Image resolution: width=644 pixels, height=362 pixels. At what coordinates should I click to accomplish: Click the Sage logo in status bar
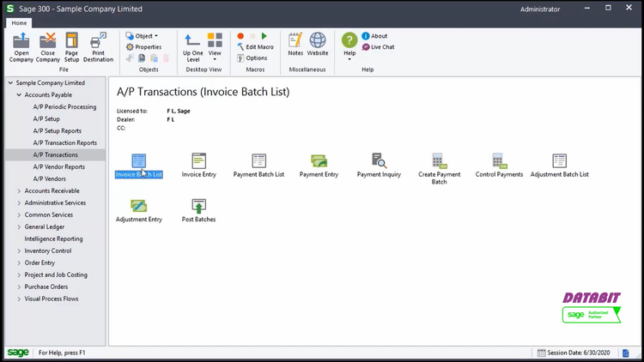pos(18,353)
